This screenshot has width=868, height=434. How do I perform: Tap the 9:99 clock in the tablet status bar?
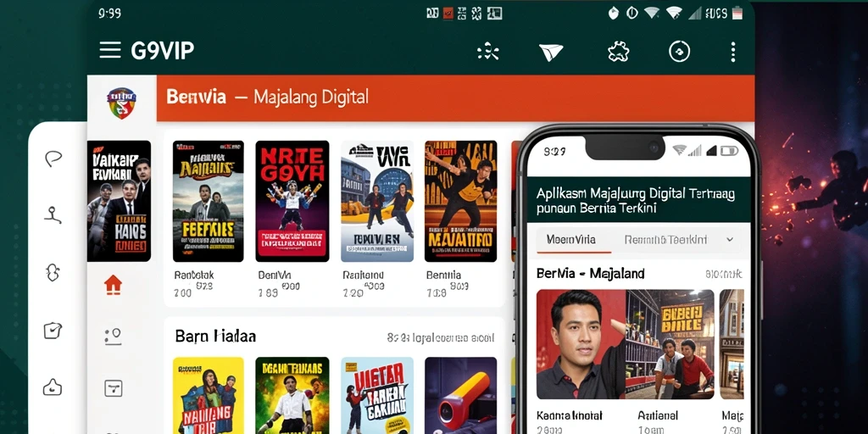point(109,14)
